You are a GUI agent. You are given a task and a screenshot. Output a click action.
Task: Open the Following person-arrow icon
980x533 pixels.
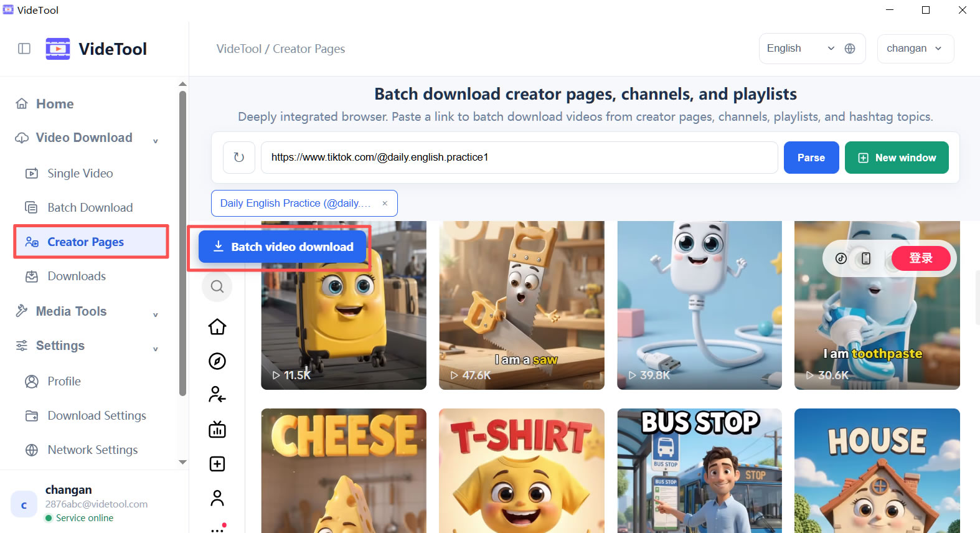217,395
